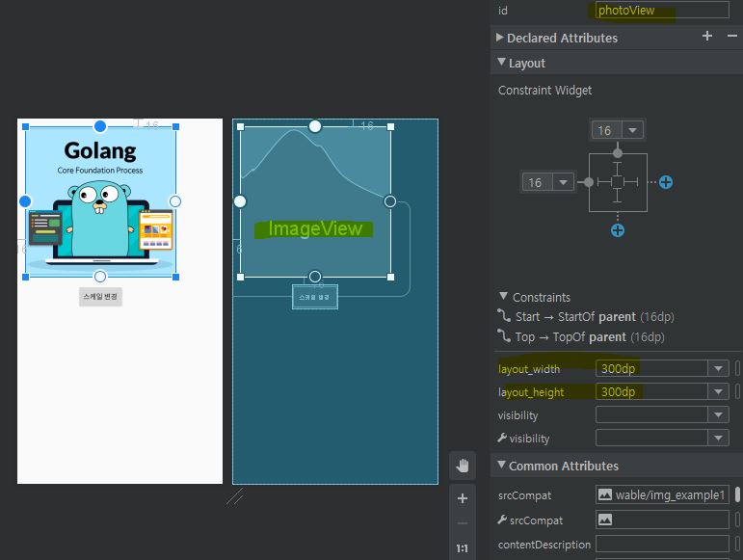Select left constraint anchor dot in widget

pyautogui.click(x=589, y=182)
